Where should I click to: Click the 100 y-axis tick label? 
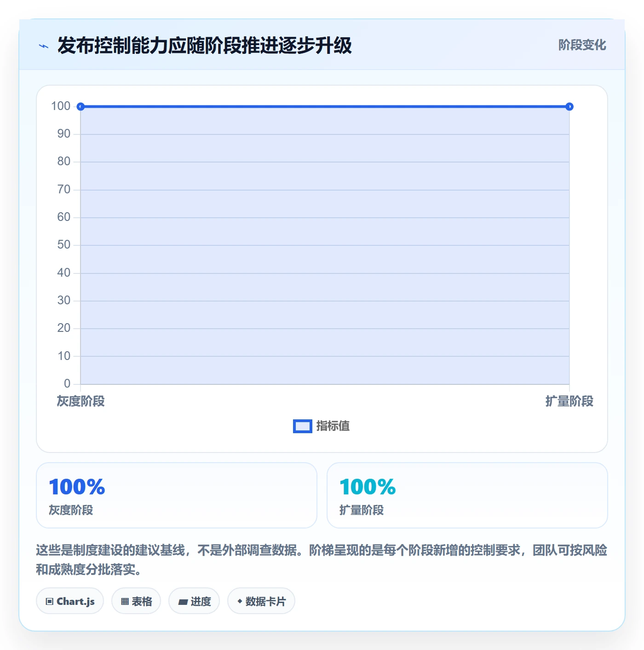pyautogui.click(x=61, y=106)
